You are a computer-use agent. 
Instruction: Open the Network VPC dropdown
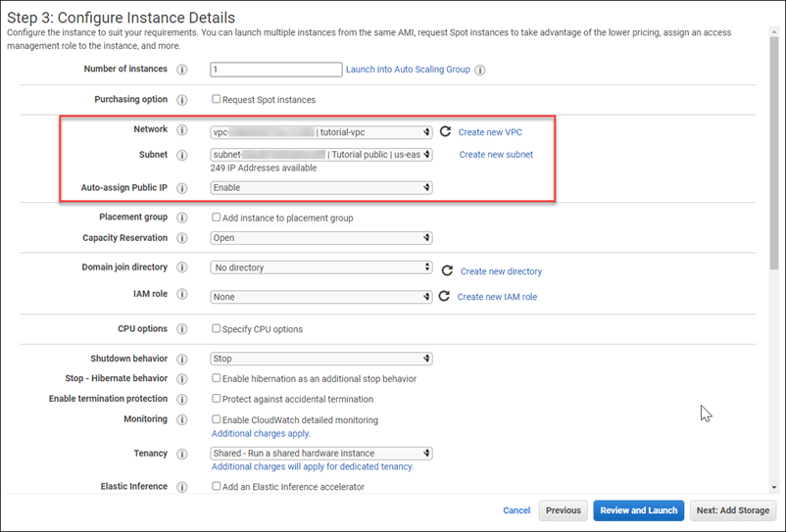[321, 132]
